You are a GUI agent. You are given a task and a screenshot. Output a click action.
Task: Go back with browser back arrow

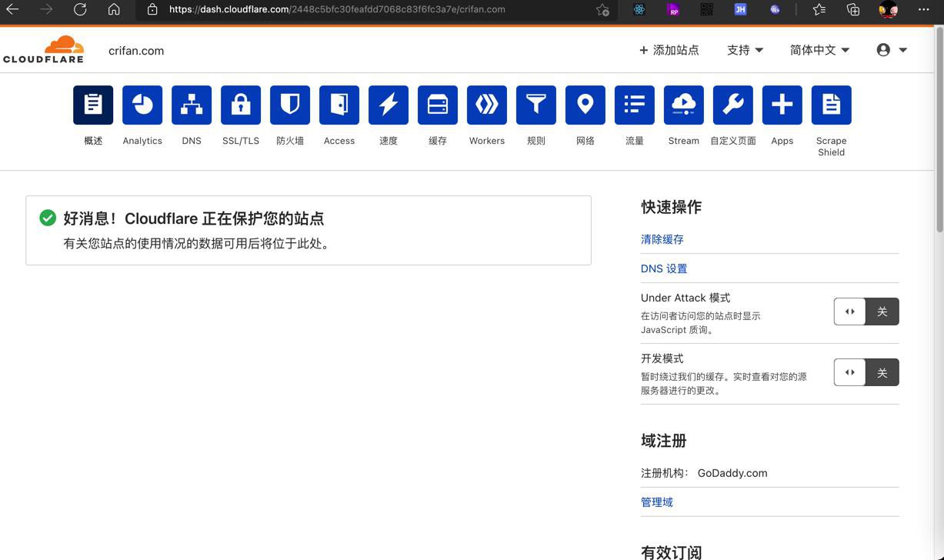coord(13,9)
